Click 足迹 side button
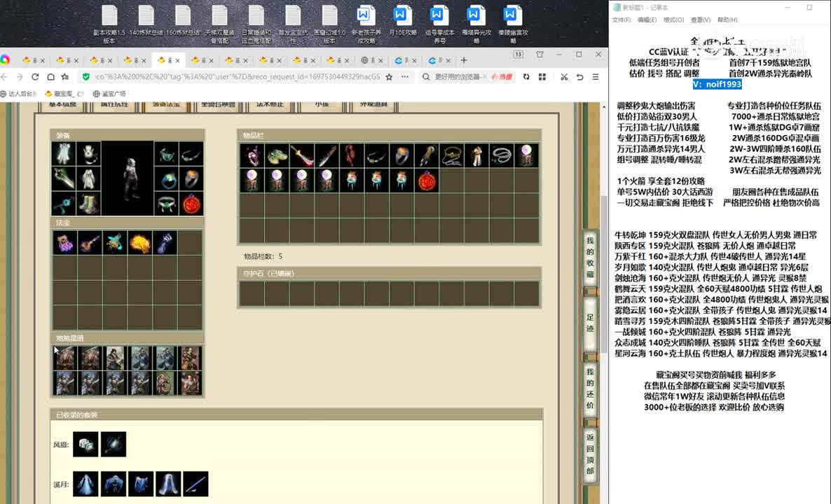The width and height of the screenshot is (831, 504). click(x=590, y=323)
